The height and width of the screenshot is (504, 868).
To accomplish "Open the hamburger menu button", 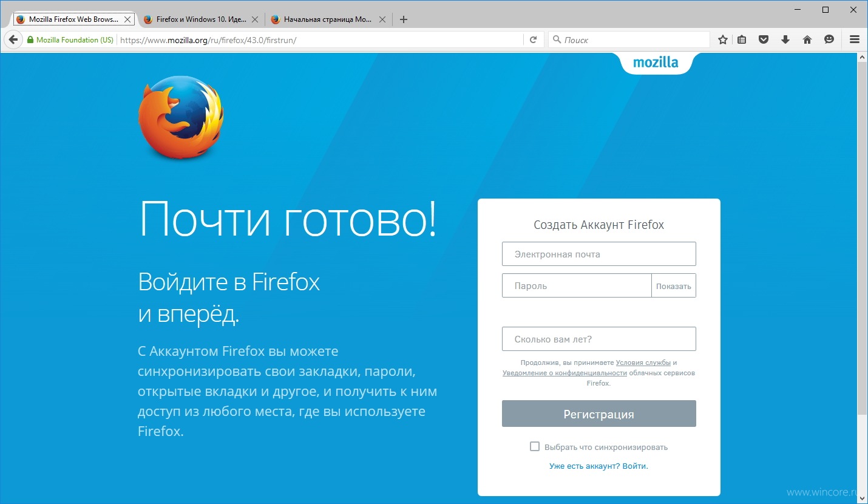I will click(855, 39).
